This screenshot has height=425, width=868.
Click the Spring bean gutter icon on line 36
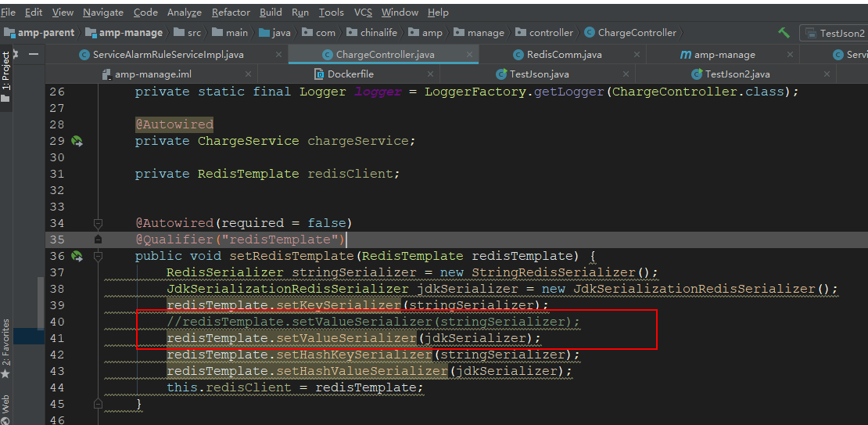tap(77, 256)
